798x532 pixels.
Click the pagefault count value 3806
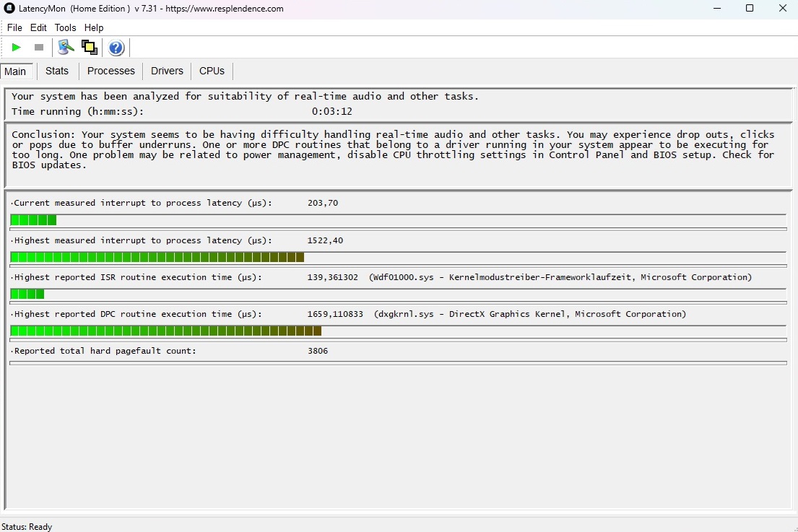318,351
